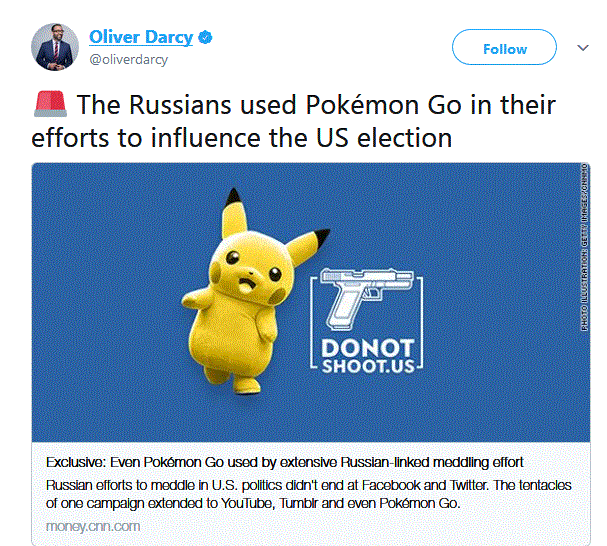Click the blue verified checkmark badge
Image resolution: width=607 pixels, height=546 pixels.
pos(205,38)
